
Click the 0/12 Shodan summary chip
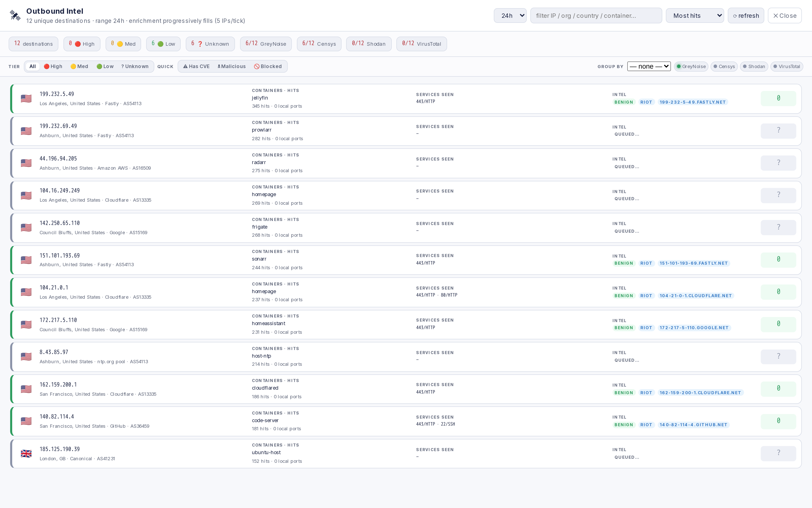pyautogui.click(x=368, y=44)
